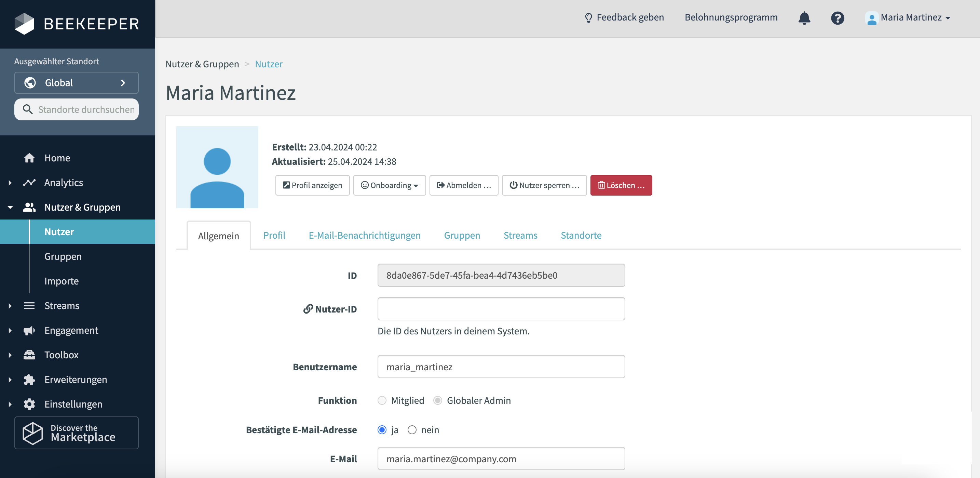This screenshot has height=478, width=980.
Task: Click the Erweiterungen puzzle piece icon
Action: tap(29, 380)
